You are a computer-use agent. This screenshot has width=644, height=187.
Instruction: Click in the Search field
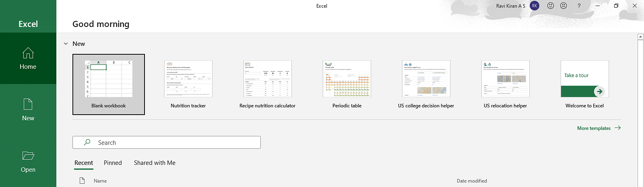(x=167, y=142)
